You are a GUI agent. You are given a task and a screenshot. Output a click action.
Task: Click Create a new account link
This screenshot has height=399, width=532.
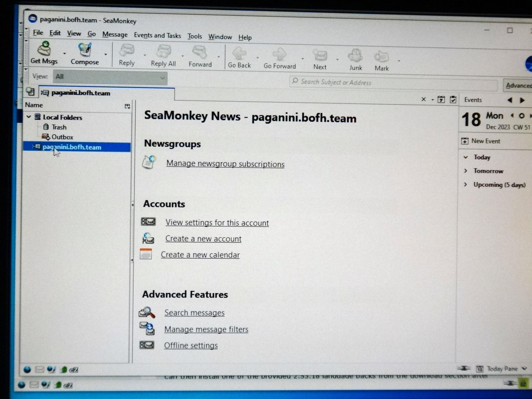203,238
